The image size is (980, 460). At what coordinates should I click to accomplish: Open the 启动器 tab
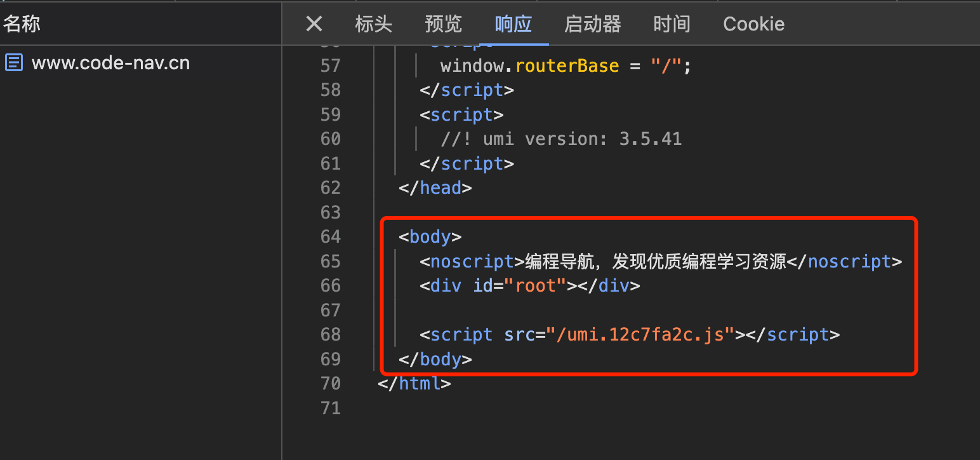592,24
